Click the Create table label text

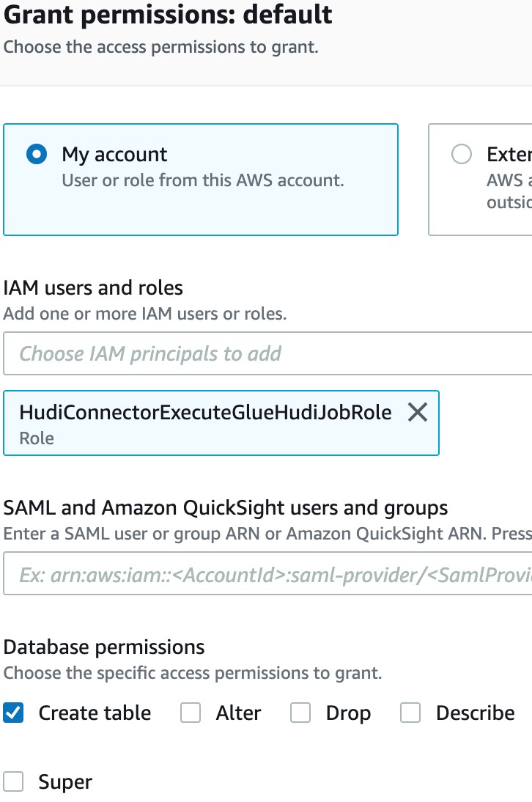[95, 713]
